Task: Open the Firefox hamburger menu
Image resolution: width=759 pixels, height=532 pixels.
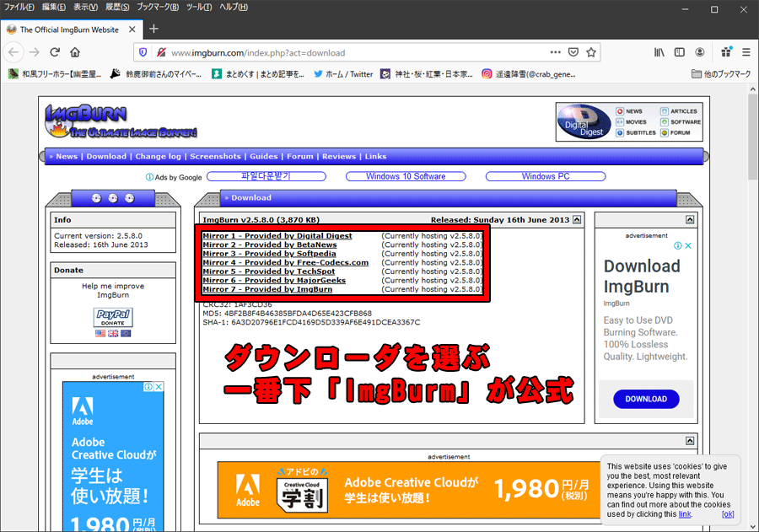Action: 746,52
